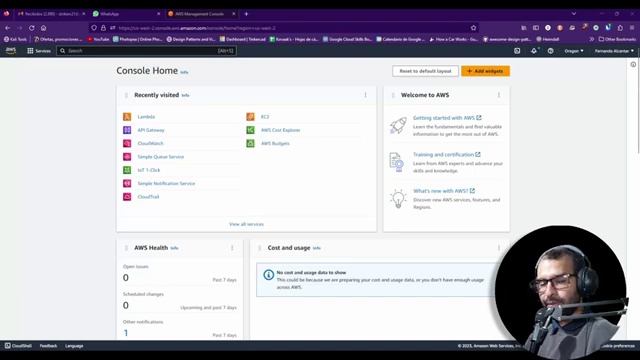Click the page vertical scrollbar
The height and width of the screenshot is (360, 640).
pos(639,106)
